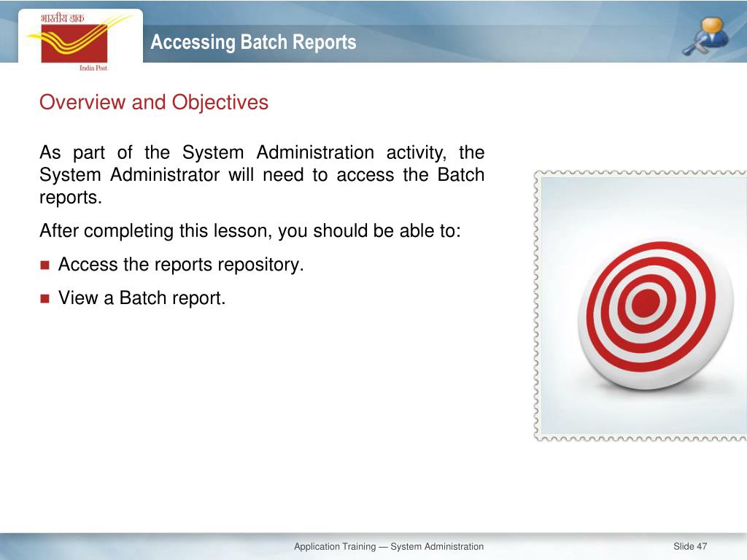This screenshot has height=560, width=747.
Task: Click footer text 'Application Training — System Administration'
Action: point(389,547)
